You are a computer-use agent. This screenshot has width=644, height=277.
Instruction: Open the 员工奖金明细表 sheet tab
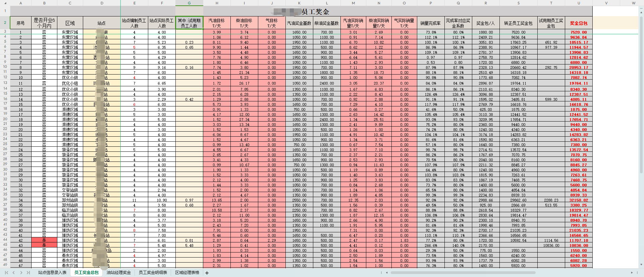[153, 273]
